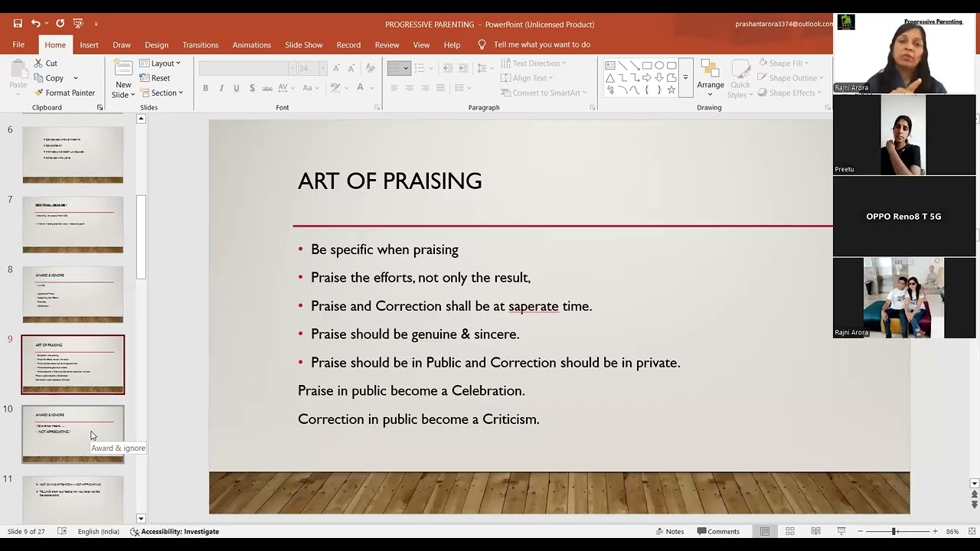
Task: Select the Text Box shape in gallery
Action: coord(610,66)
